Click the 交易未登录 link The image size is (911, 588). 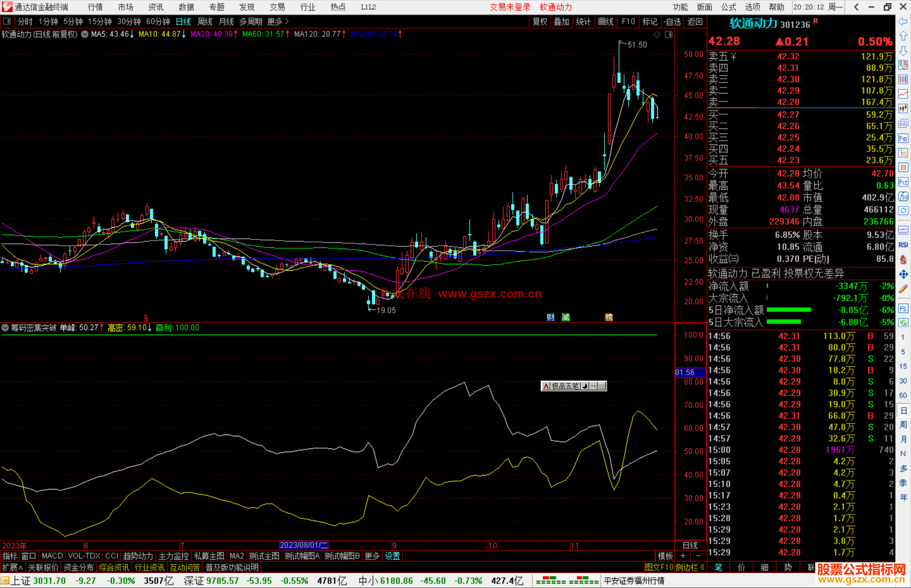[x=510, y=7]
